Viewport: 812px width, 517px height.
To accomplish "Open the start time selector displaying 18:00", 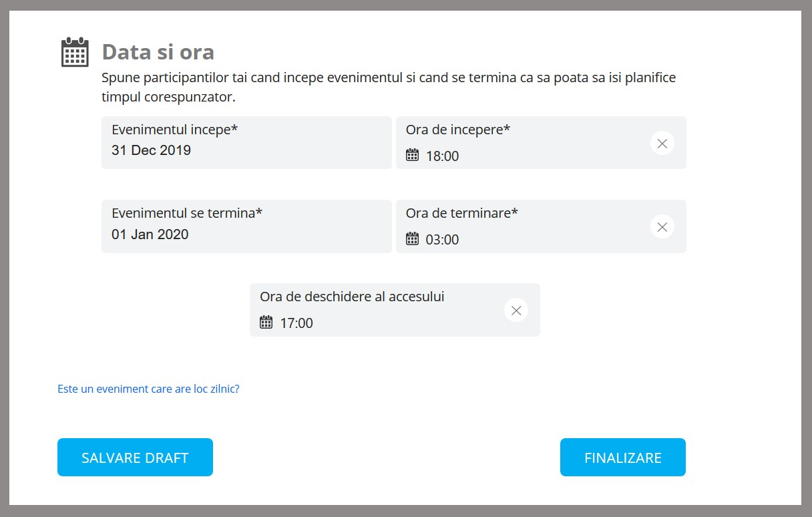I will coord(443,156).
